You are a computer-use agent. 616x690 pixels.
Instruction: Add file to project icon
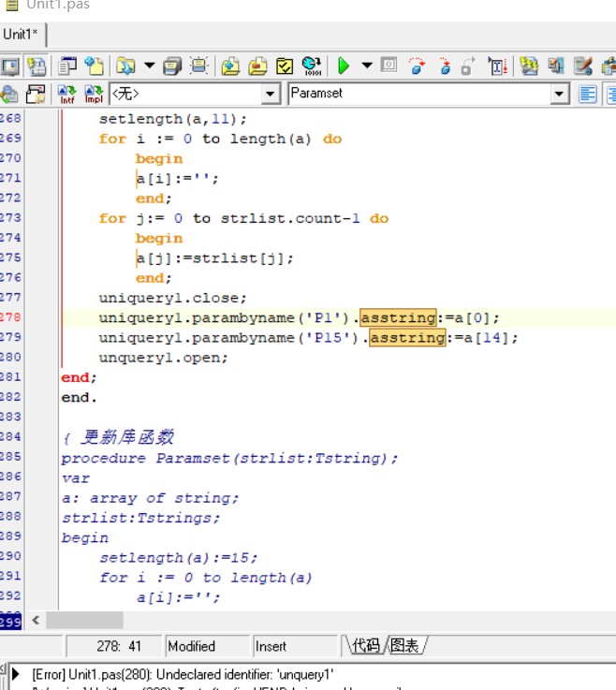point(230,66)
